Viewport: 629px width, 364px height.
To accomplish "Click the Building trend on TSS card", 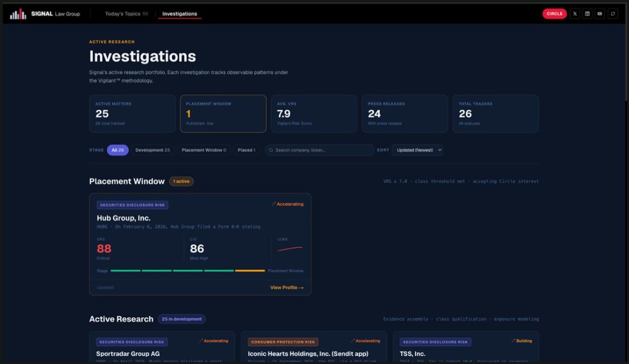I will point(521,341).
